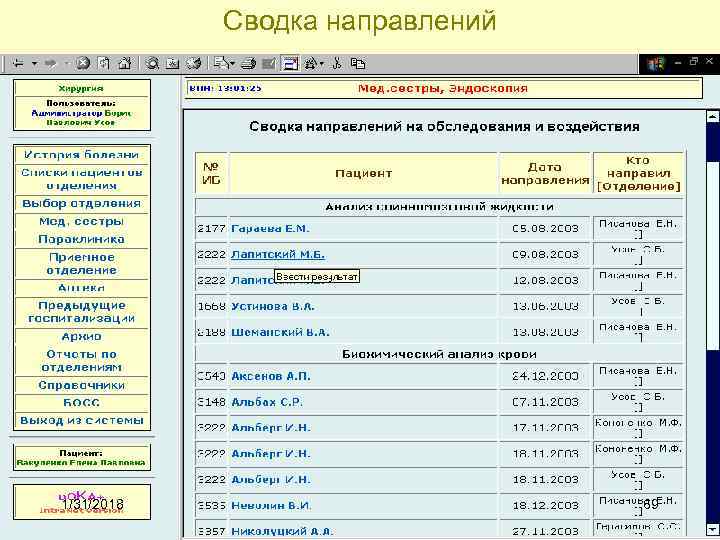Expand the Mail icon dropdown arrow
The width and height of the screenshot is (720, 540).
pyautogui.click(x=233, y=63)
